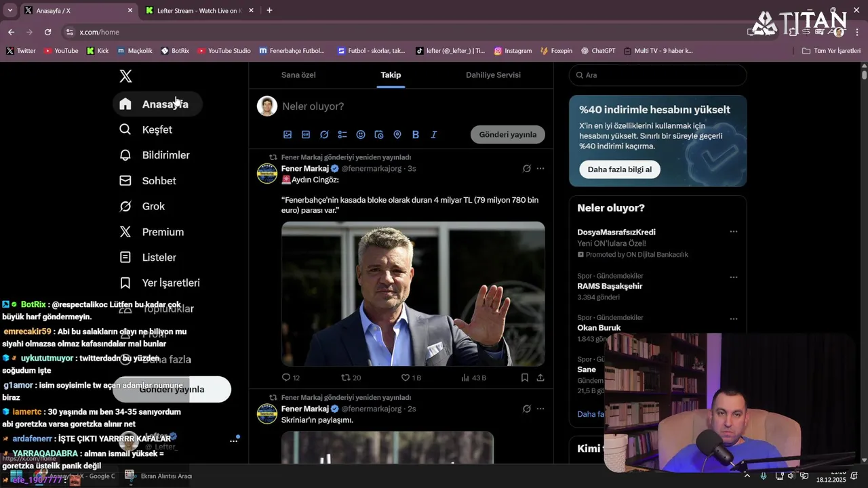
Task: Open ChatGPT bookmark
Action: (598, 51)
